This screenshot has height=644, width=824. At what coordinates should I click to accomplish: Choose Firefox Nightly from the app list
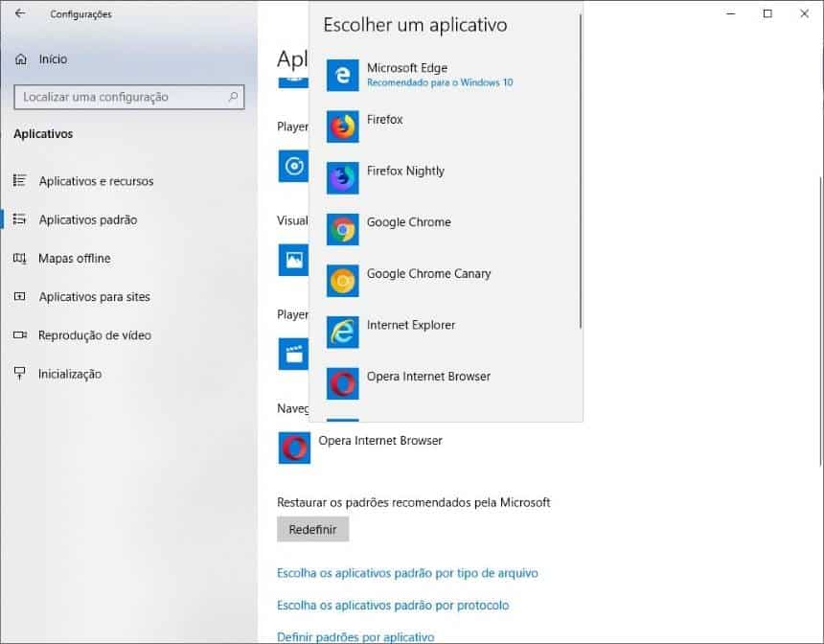pos(446,178)
